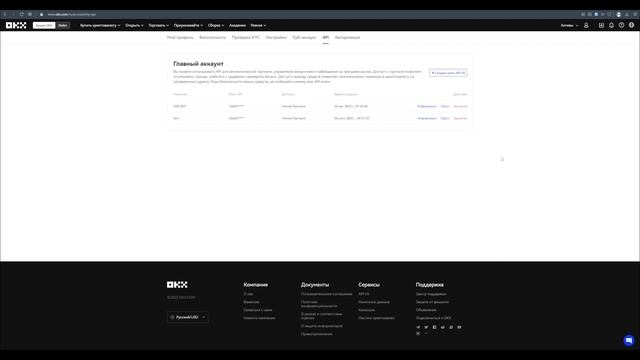Reload the page with browser refresh icon
Screen dimensions: 640x360
[x=22, y=14]
